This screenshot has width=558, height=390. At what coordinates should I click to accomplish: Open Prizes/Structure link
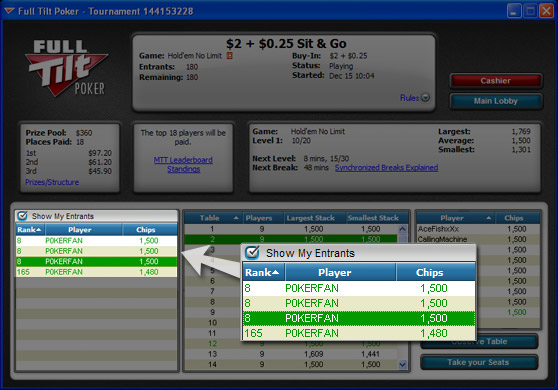[52, 182]
